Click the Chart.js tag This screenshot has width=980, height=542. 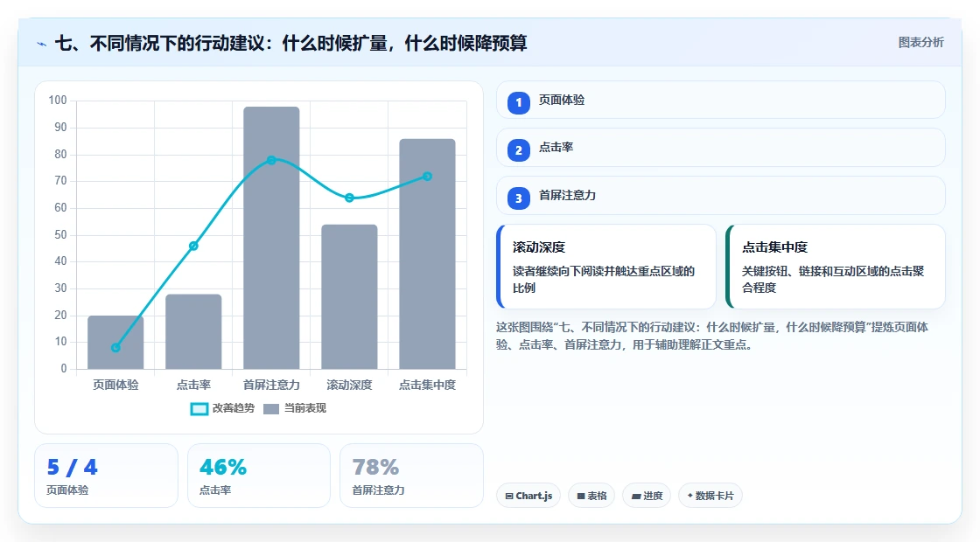[528, 496]
